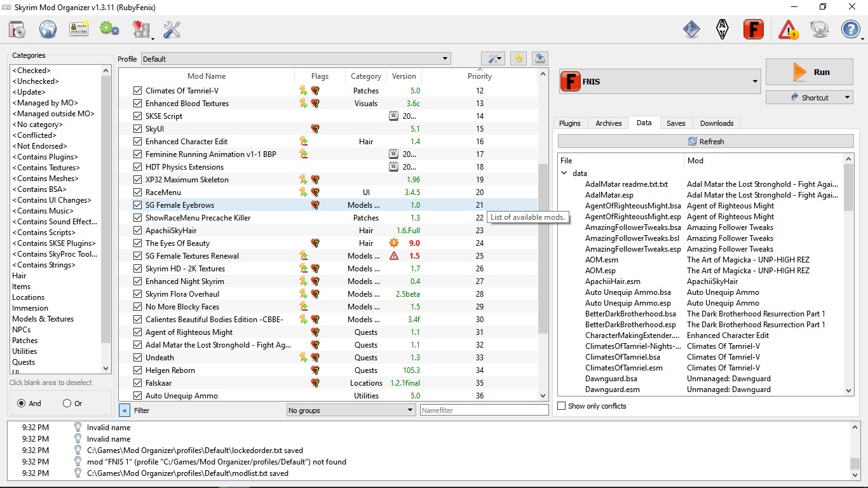The height and width of the screenshot is (488, 868).
Task: Click the calendar icon on SKSE Script row
Action: 394,116
